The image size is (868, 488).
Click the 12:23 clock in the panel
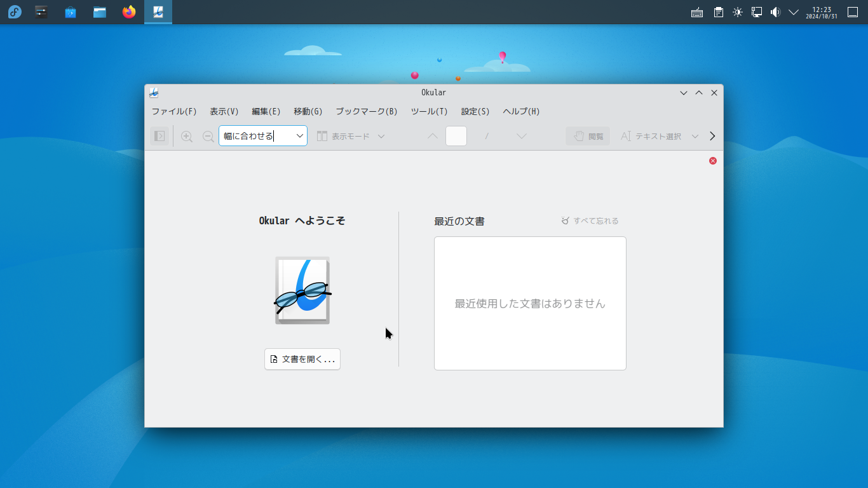[822, 12]
